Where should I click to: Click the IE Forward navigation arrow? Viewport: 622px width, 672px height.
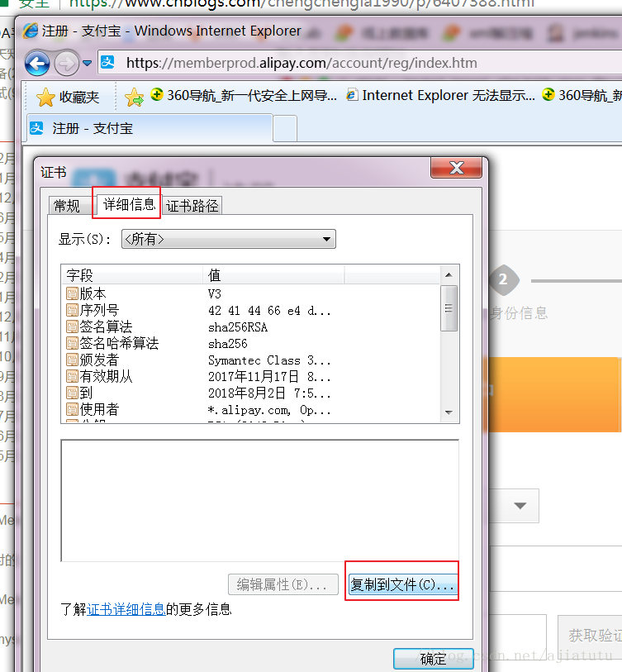66,64
